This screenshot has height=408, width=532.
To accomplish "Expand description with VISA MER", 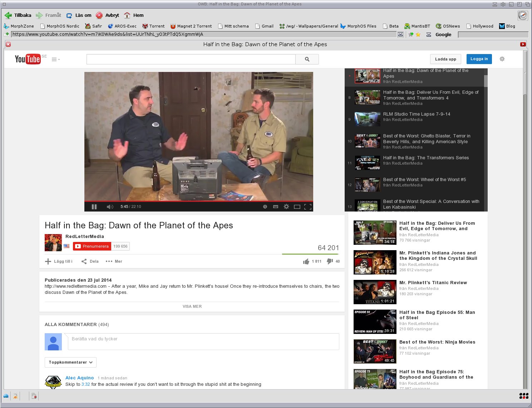I will coord(192,306).
